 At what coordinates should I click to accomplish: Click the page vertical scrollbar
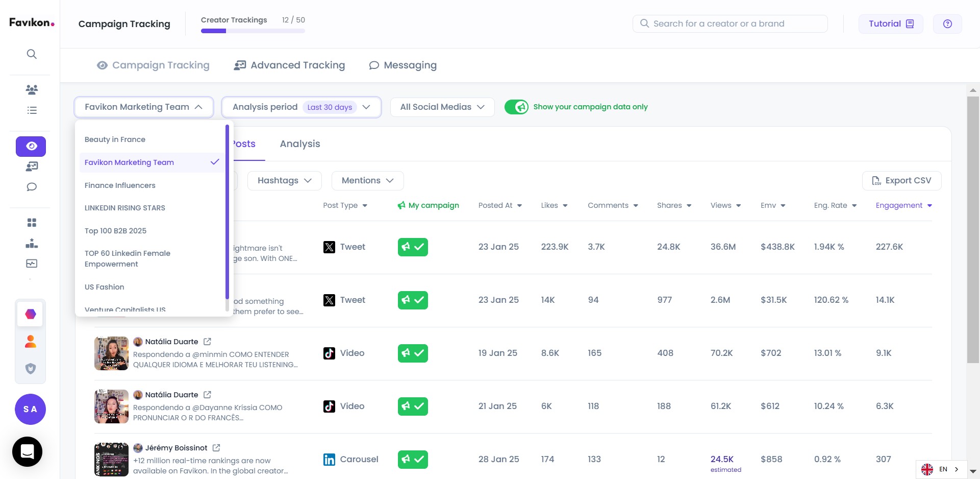click(x=973, y=230)
